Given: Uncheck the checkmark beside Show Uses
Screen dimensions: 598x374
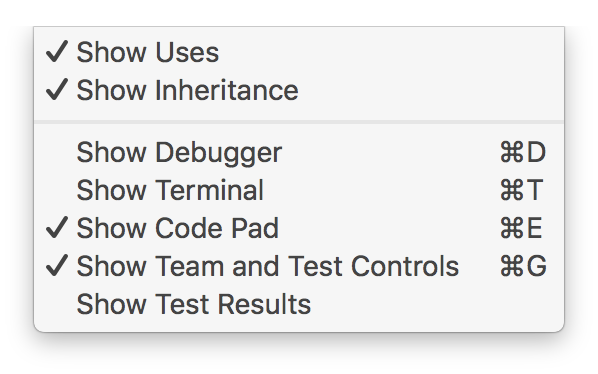Looking at the screenshot, I should pyautogui.click(x=57, y=51).
